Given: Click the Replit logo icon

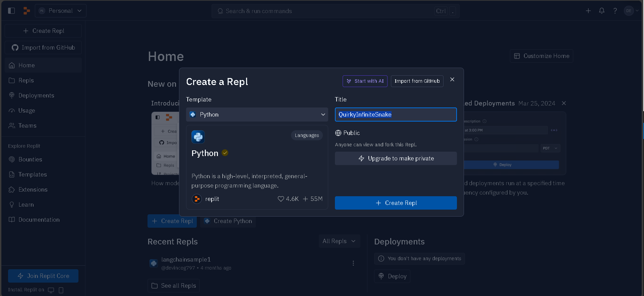Looking at the screenshot, I should point(26,11).
